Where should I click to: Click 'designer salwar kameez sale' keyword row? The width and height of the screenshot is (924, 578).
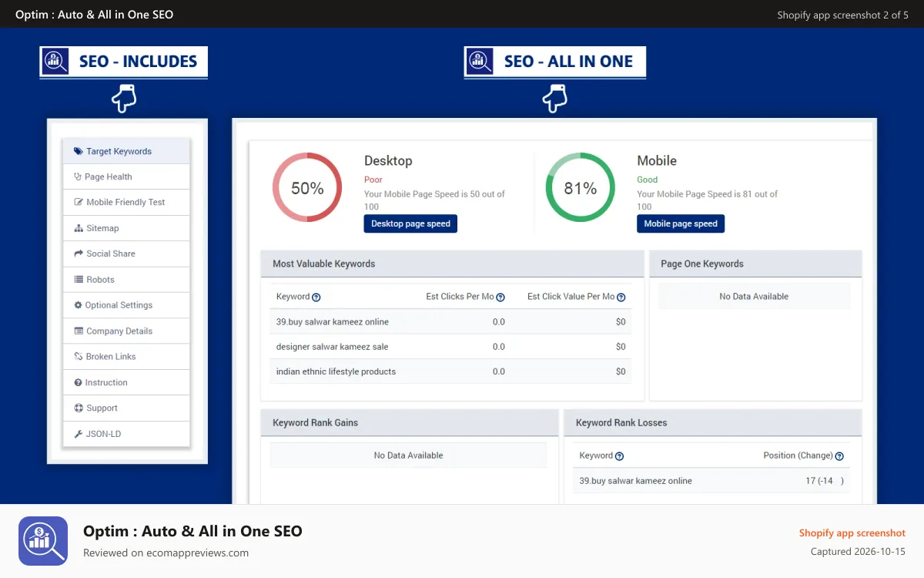[x=450, y=347]
